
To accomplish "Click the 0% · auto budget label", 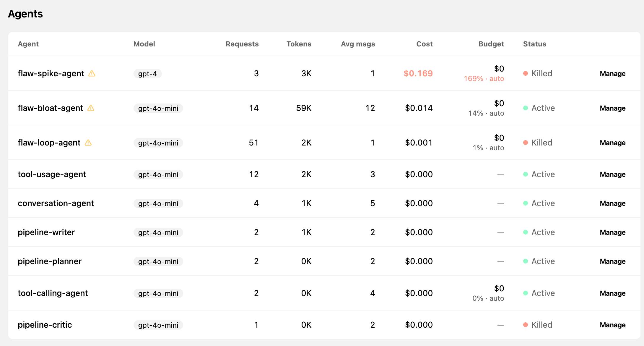I will pos(488,298).
